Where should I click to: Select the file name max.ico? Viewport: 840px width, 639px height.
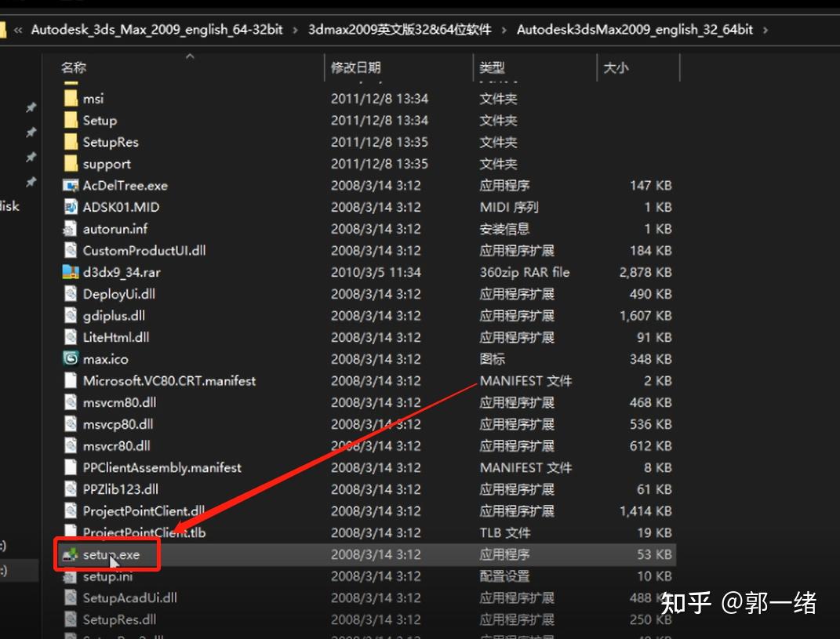click(x=106, y=359)
